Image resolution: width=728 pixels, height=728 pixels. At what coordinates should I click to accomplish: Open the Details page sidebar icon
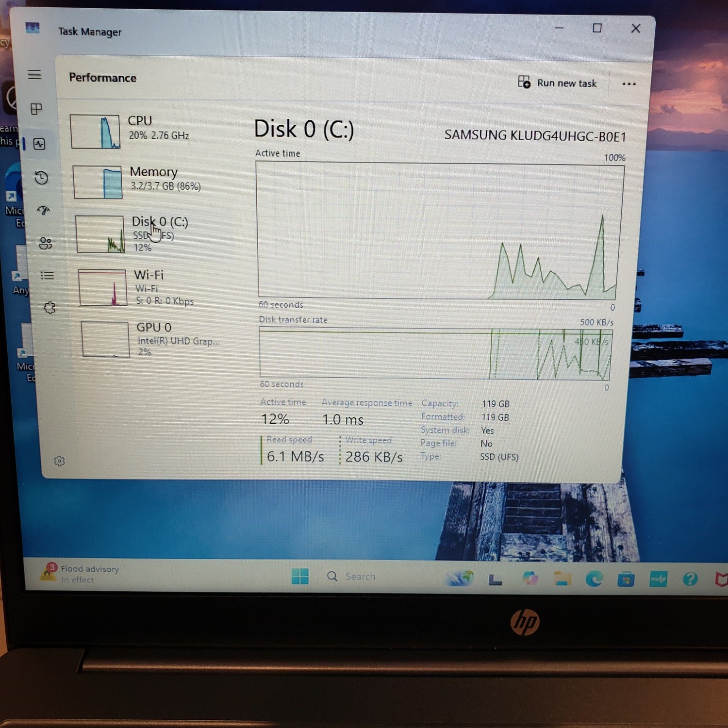(47, 276)
